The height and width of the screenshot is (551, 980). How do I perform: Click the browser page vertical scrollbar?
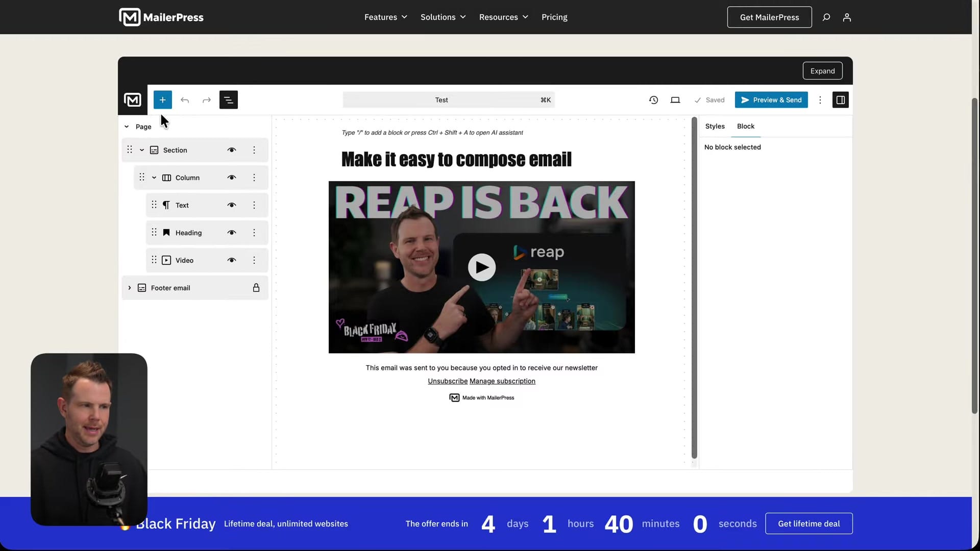coord(974,255)
